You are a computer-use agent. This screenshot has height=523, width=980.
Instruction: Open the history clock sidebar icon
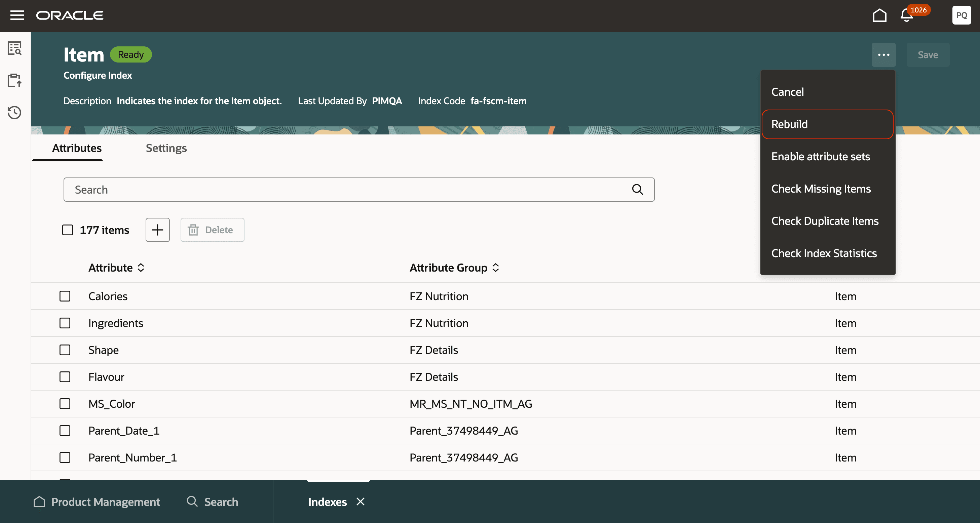point(15,113)
